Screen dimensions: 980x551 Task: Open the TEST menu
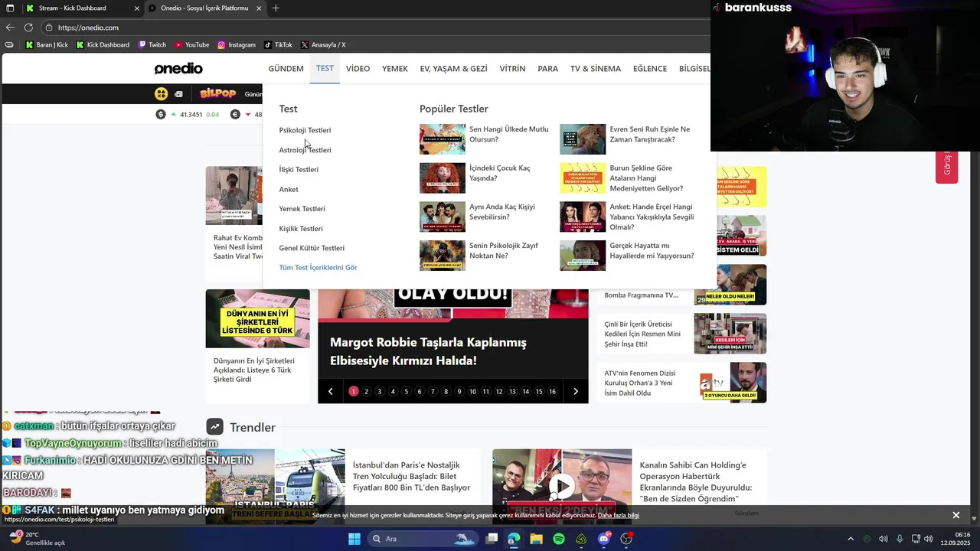tap(325, 68)
